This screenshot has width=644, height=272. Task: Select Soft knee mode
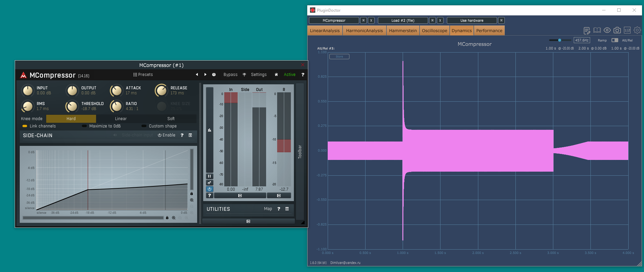pos(171,119)
